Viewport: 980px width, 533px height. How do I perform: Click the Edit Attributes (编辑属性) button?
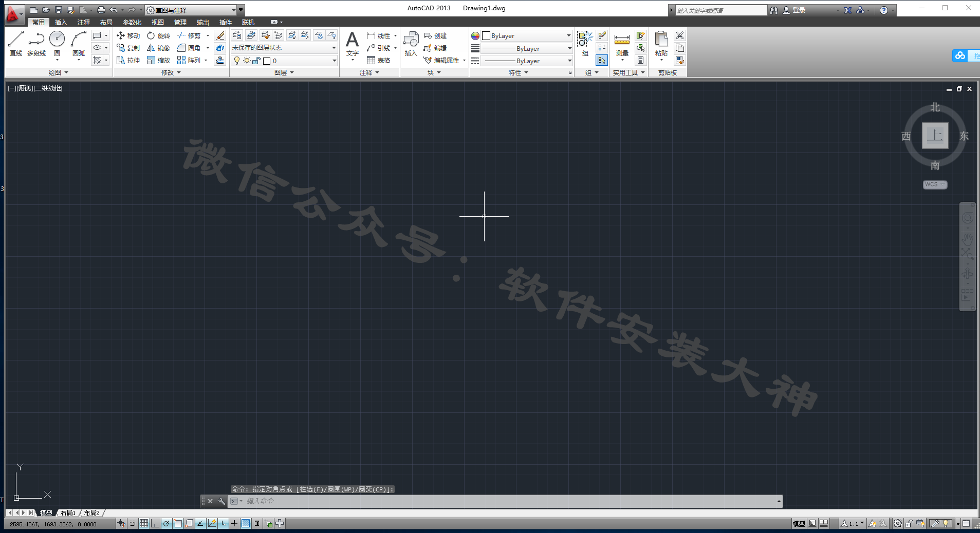pyautogui.click(x=441, y=60)
